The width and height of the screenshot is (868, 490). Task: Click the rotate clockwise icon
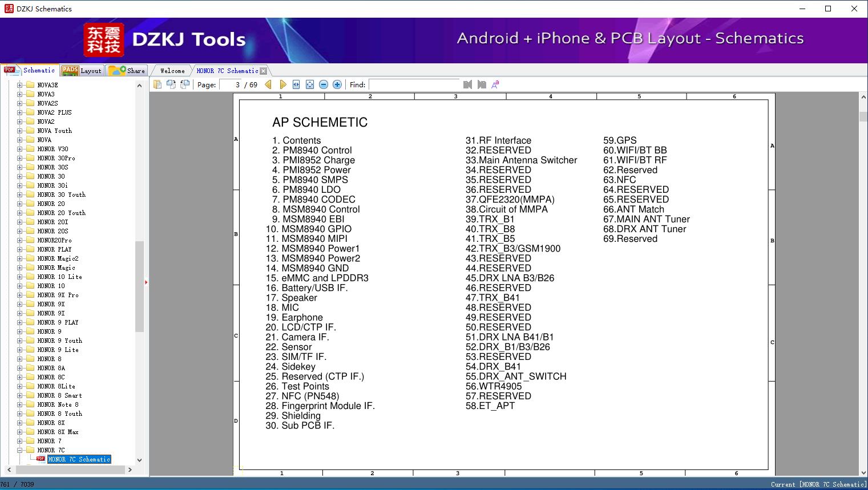pos(185,84)
